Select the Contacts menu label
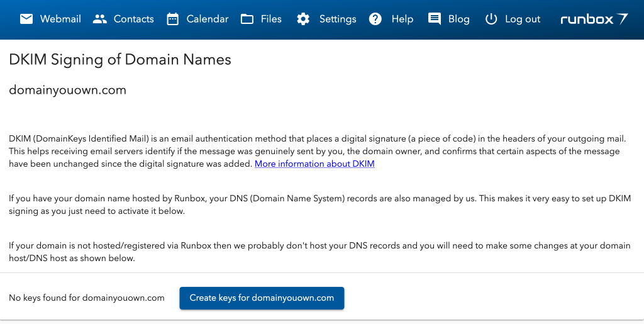 pos(133,19)
